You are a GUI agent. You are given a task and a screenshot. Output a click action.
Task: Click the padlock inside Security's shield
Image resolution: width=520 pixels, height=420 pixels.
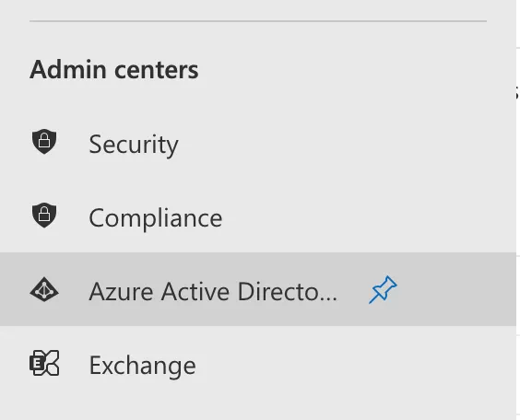(44, 140)
